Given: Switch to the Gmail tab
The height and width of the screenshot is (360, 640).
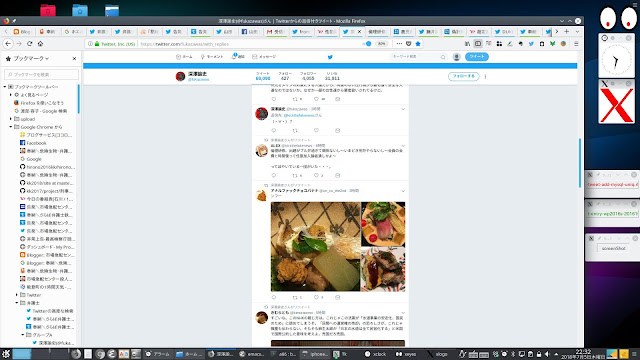Looking at the screenshot, I should click(276, 31).
